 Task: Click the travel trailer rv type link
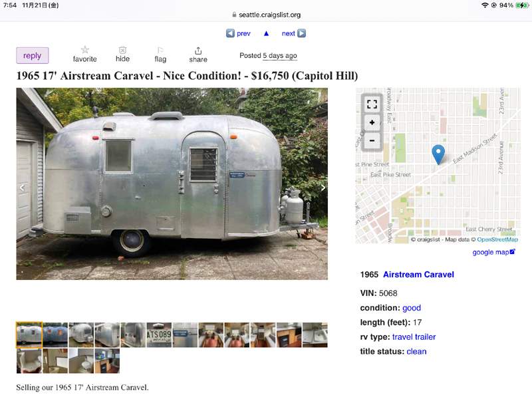coord(414,337)
